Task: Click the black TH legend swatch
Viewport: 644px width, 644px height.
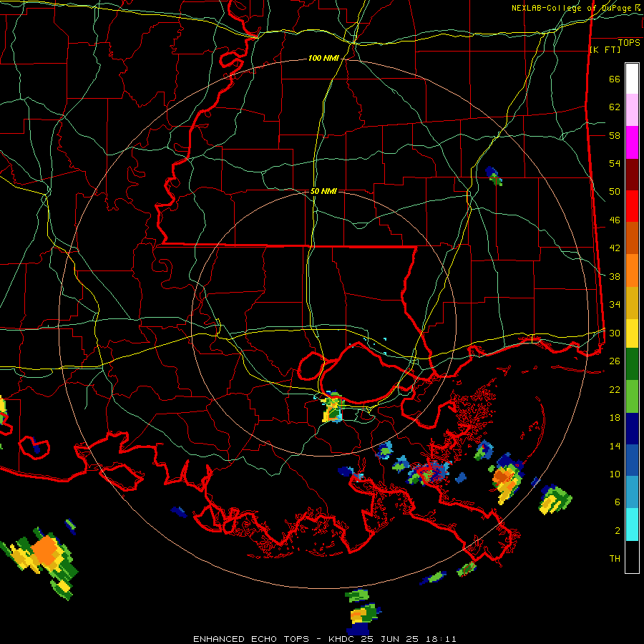Action: (x=632, y=557)
